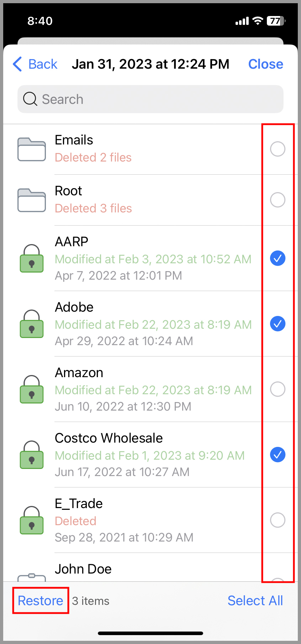301x644 pixels.
Task: Tap the search magnifier icon
Action: [x=30, y=99]
